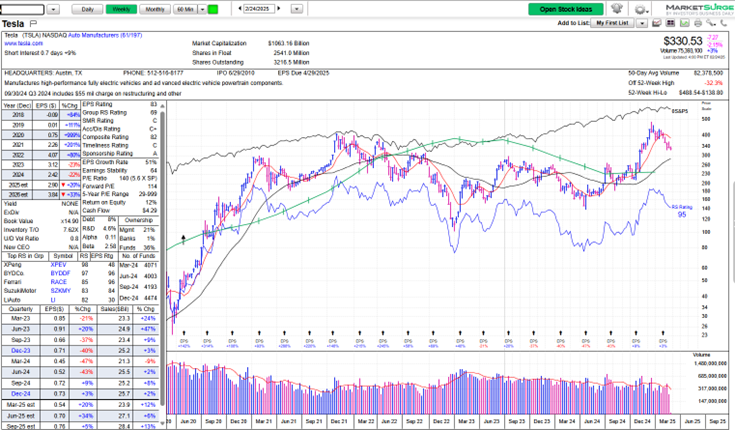The width and height of the screenshot is (735, 430).
Task: Click the green square indicator button
Action: click(x=213, y=9)
